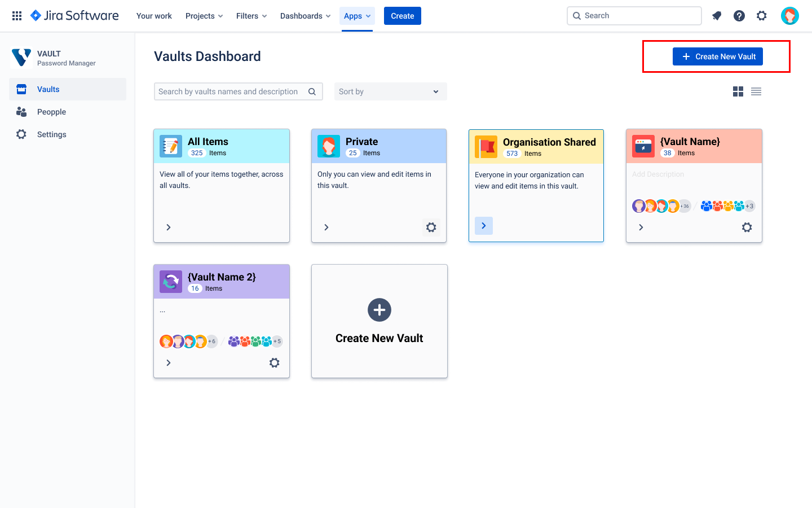This screenshot has width=812, height=508.
Task: Switch to grid view layout
Action: pyautogui.click(x=738, y=91)
